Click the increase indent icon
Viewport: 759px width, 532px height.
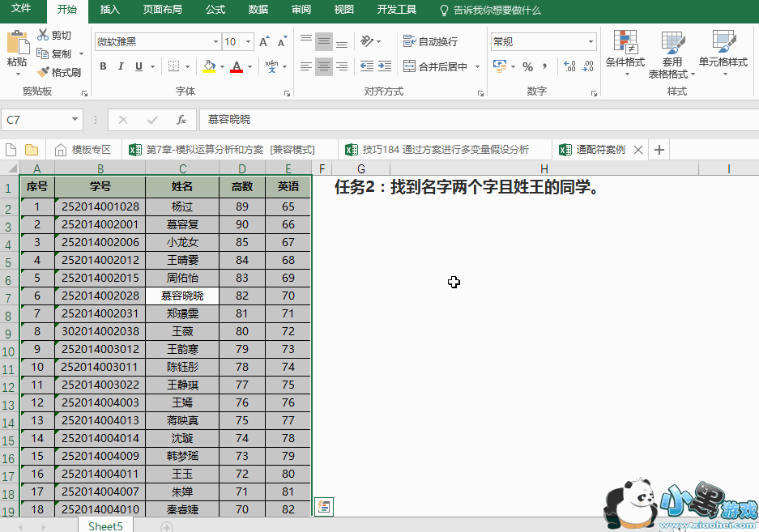386,66
